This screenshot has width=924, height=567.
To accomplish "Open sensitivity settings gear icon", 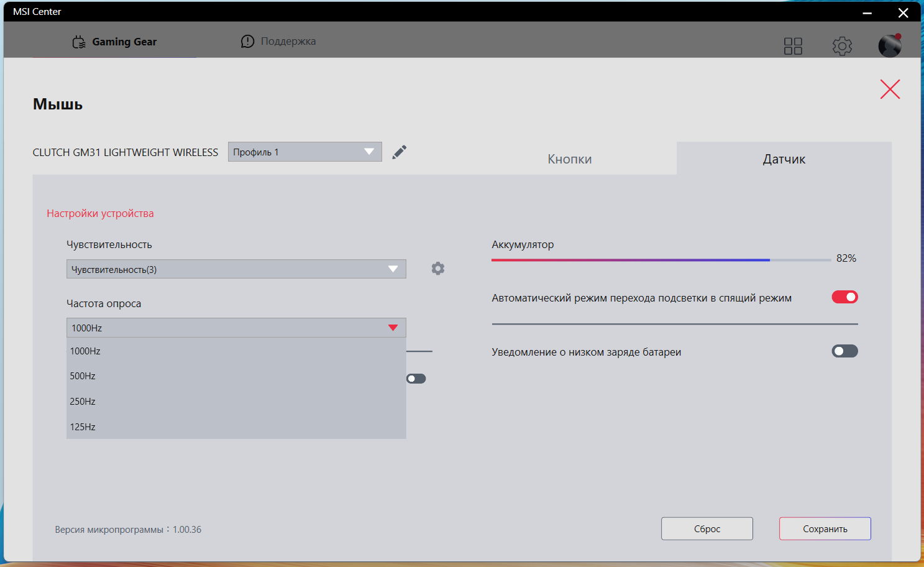I will click(x=438, y=269).
